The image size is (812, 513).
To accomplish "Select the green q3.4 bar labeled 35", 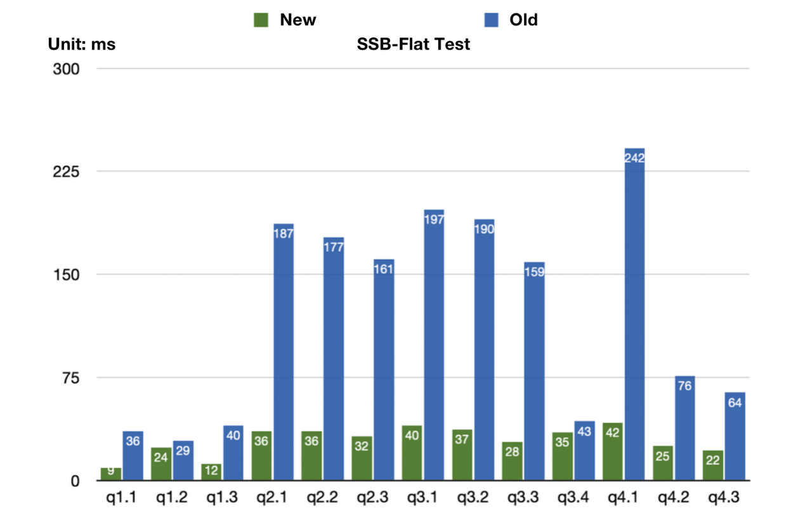I will pos(562,456).
